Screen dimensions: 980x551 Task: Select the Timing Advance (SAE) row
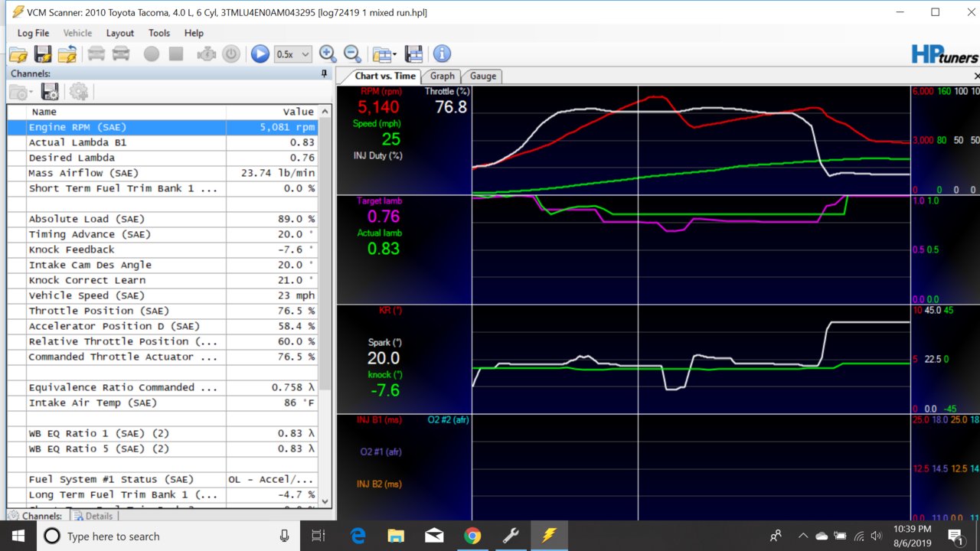pos(162,234)
